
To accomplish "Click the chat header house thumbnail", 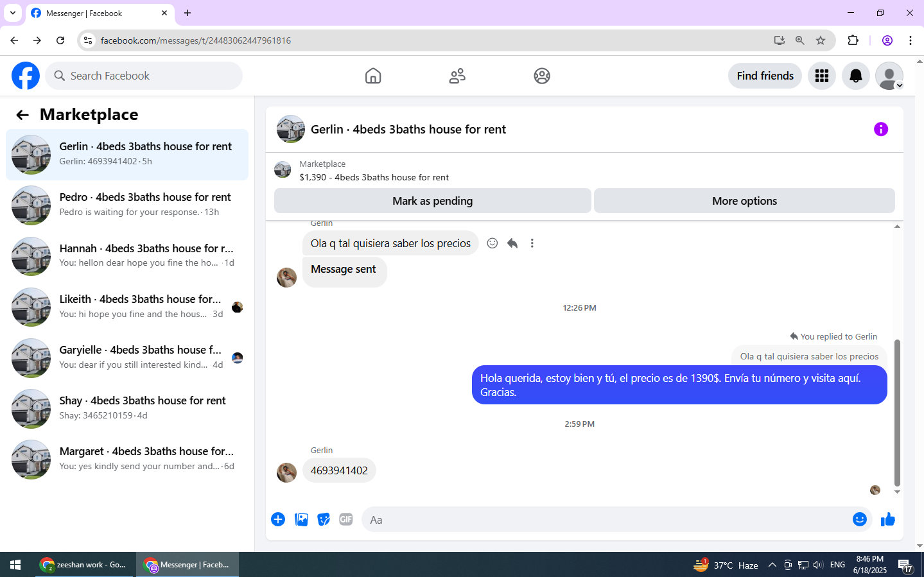I will pos(291,129).
